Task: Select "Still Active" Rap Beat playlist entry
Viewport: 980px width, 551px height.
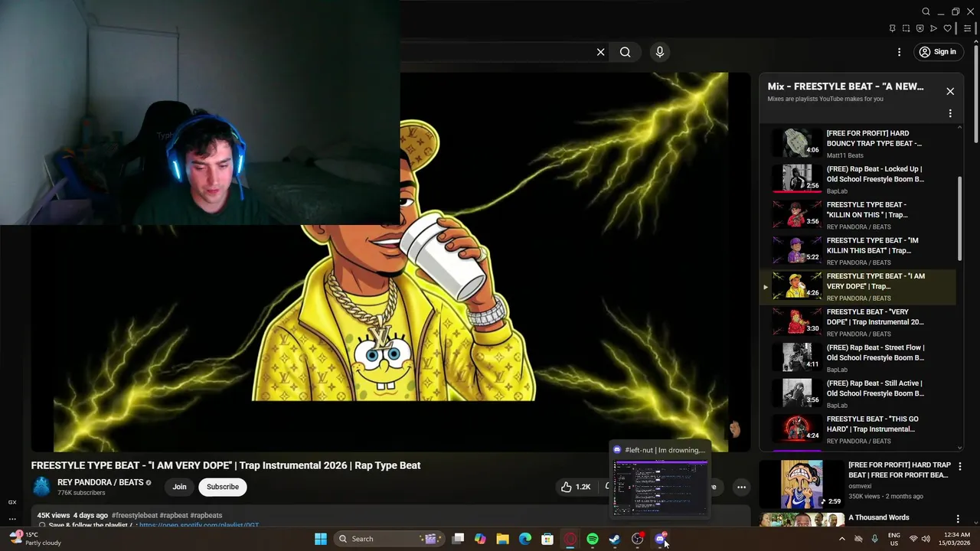Action: tap(857, 393)
